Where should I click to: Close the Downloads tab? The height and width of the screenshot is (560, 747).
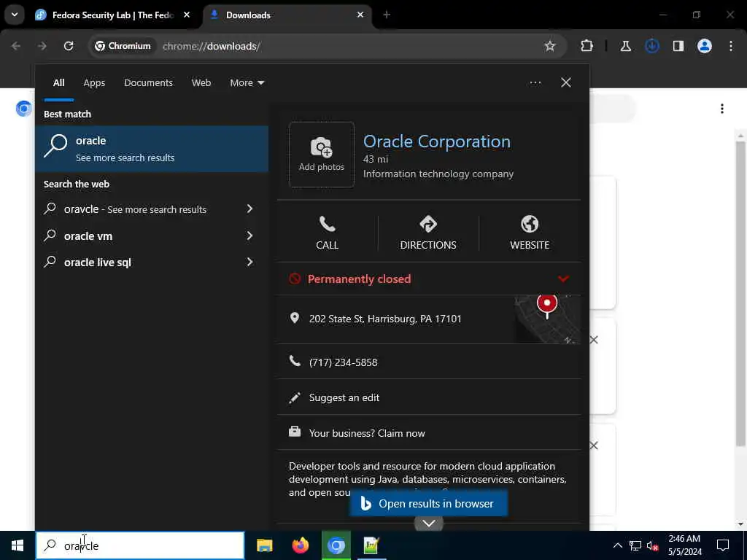(360, 15)
